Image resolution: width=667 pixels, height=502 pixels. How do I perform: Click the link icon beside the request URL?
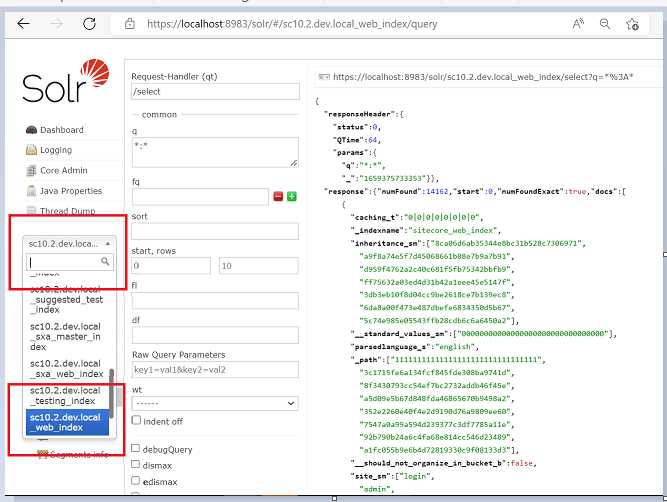(x=324, y=77)
